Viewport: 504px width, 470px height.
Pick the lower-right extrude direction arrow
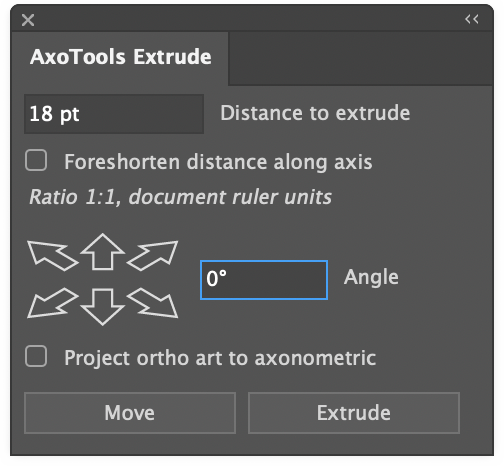click(x=153, y=303)
